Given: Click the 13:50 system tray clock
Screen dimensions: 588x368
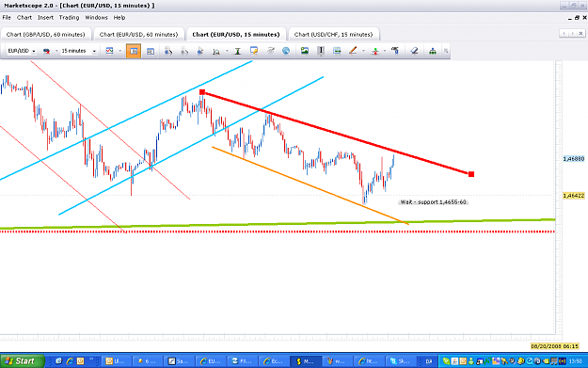Looking at the screenshot, I should click(x=575, y=361).
